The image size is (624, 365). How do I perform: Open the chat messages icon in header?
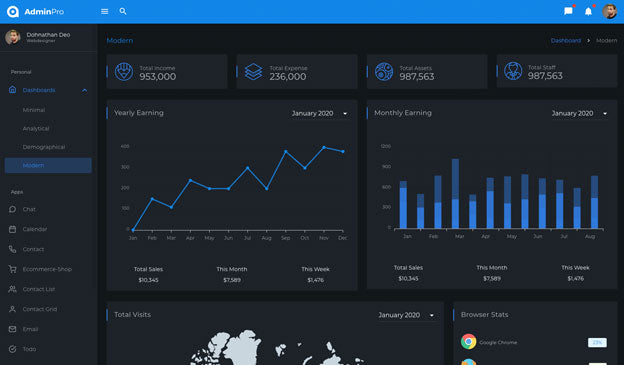[568, 11]
